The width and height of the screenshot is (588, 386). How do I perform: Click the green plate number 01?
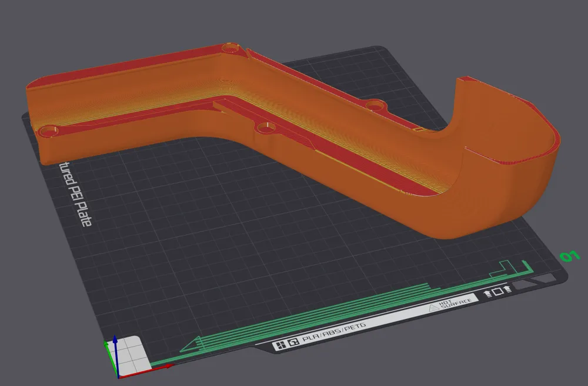570,256
